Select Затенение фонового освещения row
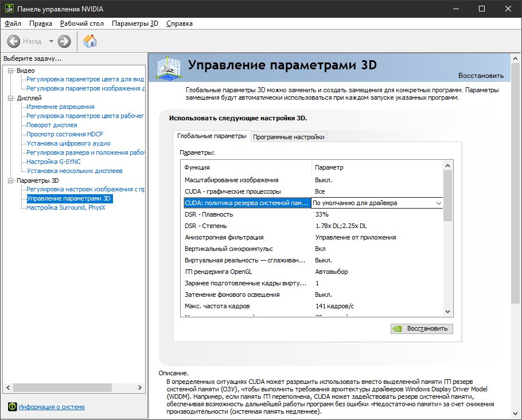The image size is (522, 420). (x=313, y=295)
